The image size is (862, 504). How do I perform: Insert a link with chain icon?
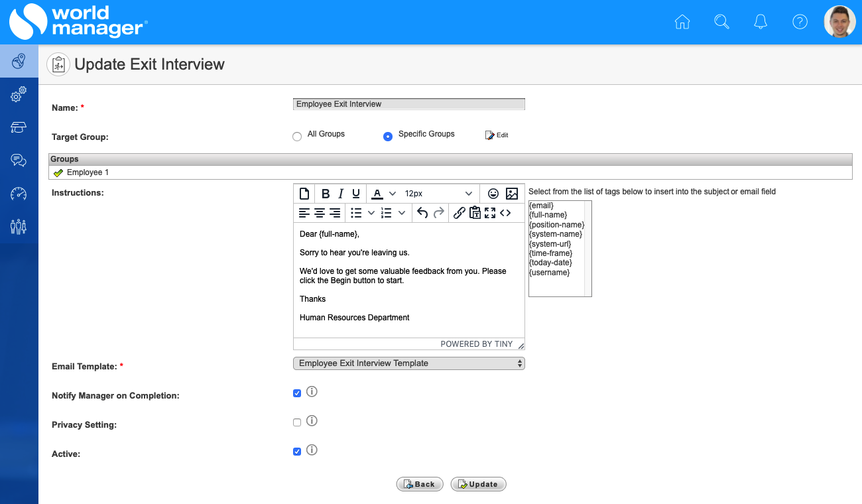point(459,213)
